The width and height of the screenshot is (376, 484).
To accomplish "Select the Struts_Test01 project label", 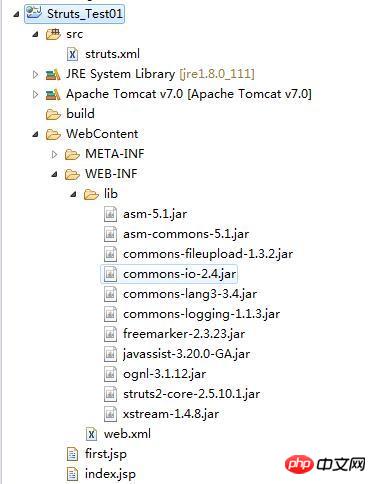I will click(85, 14).
